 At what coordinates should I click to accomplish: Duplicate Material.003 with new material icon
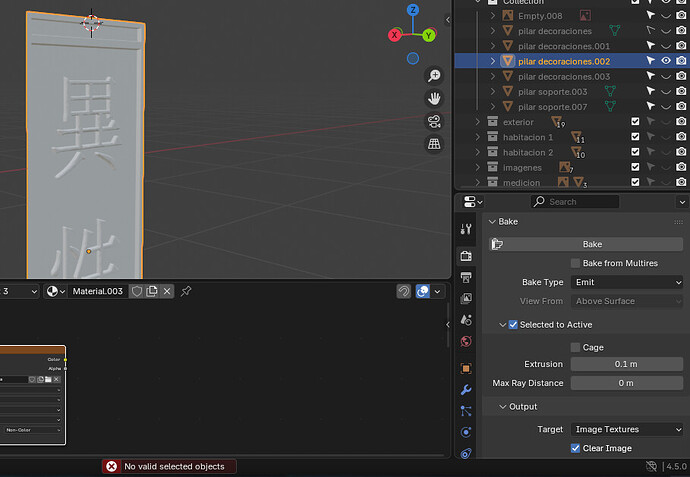(152, 291)
